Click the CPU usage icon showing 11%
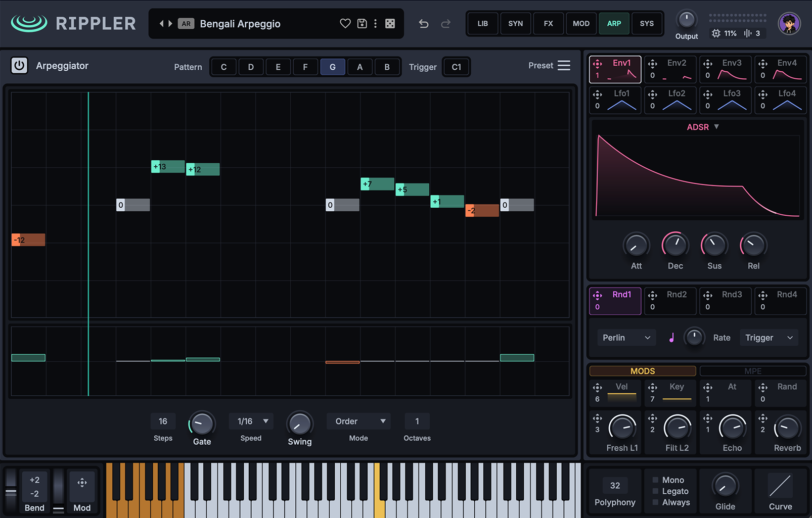The height and width of the screenshot is (518, 812). [x=716, y=33]
